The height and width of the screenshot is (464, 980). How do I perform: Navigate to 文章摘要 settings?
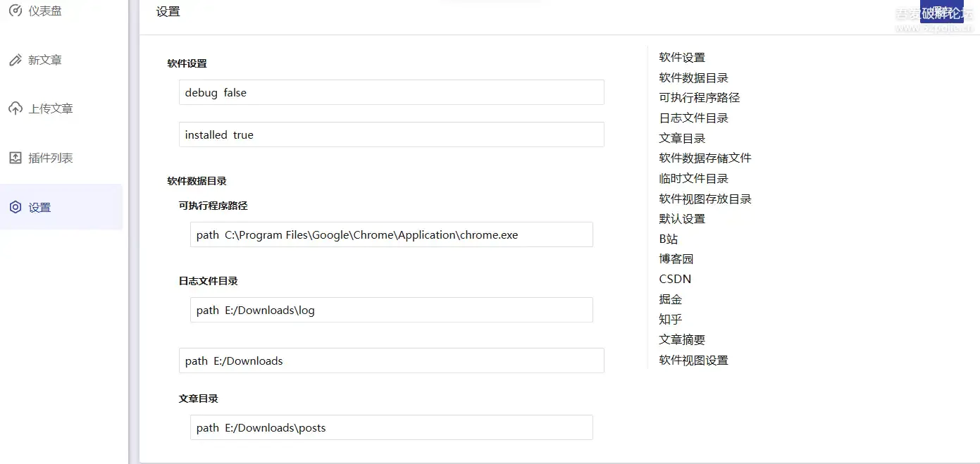pos(681,339)
